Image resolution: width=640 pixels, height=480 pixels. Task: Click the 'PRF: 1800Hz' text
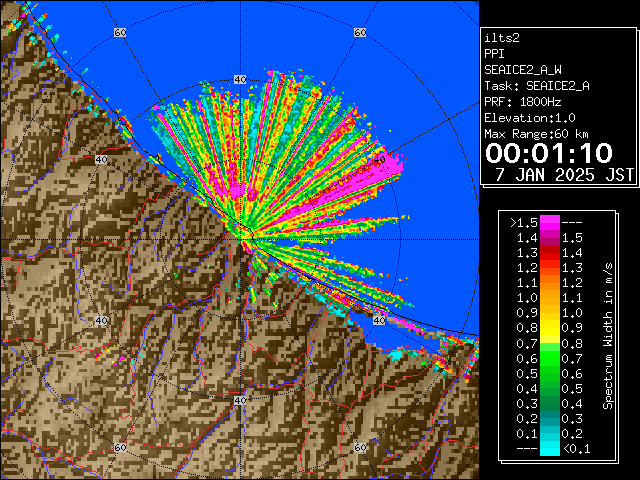[x=523, y=102]
